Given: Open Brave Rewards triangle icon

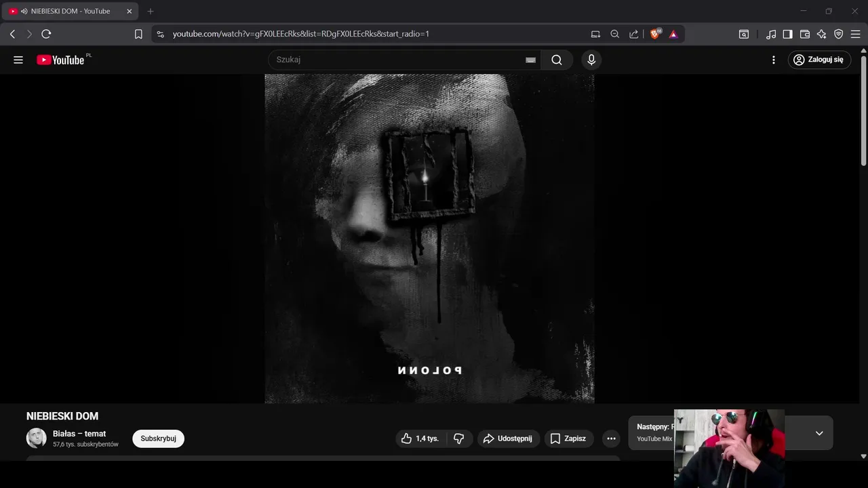Looking at the screenshot, I should (x=673, y=34).
